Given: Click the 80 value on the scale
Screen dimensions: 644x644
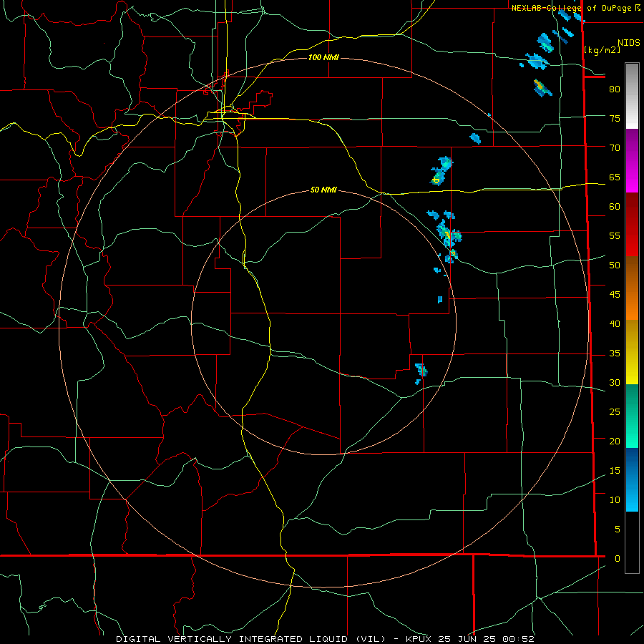Looking at the screenshot, I should pos(615,89).
